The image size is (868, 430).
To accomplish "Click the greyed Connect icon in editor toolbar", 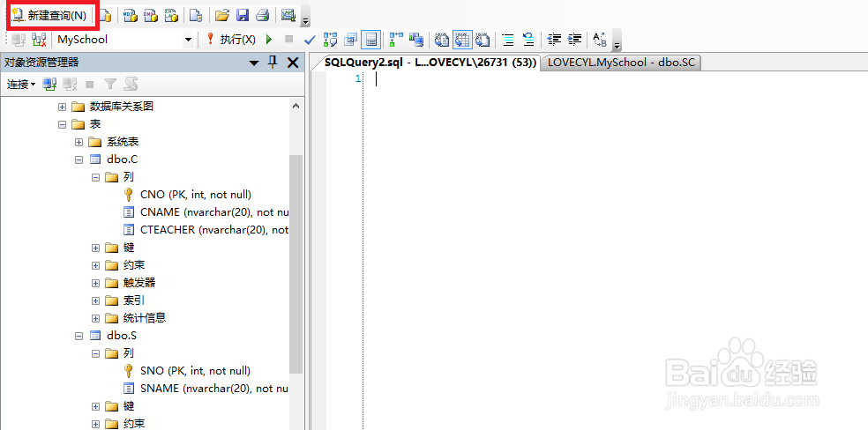I will (19, 40).
